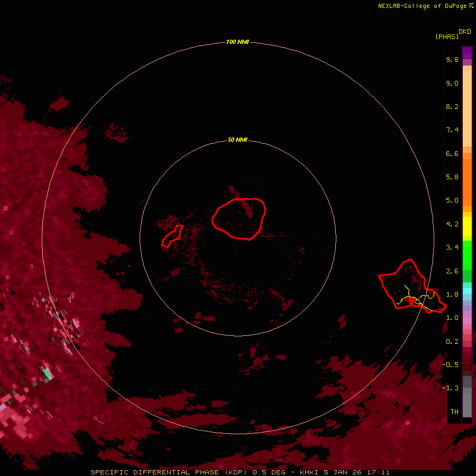Pick the pink segment of the color bar

(467, 321)
